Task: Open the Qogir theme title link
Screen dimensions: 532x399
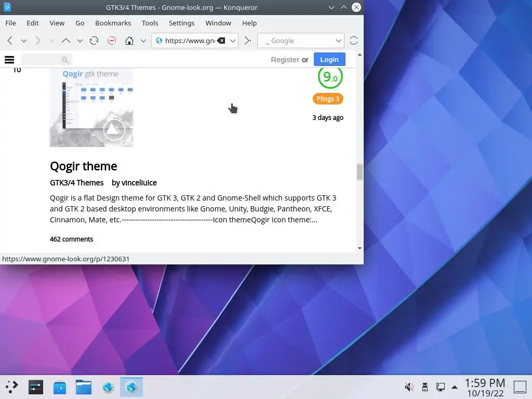Action: [x=84, y=166]
